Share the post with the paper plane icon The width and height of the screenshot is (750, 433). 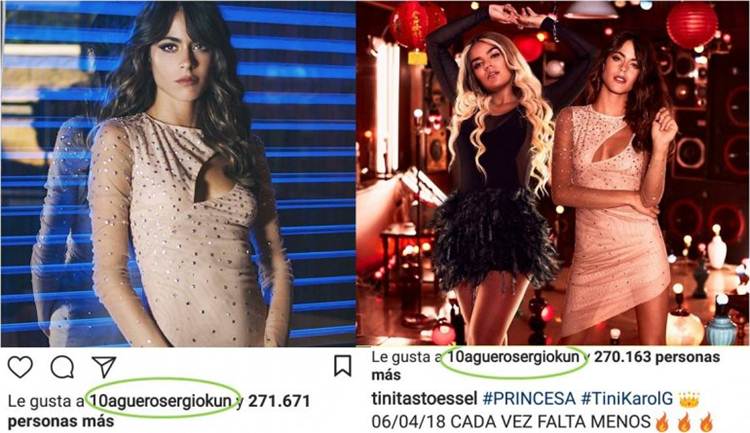tap(104, 367)
